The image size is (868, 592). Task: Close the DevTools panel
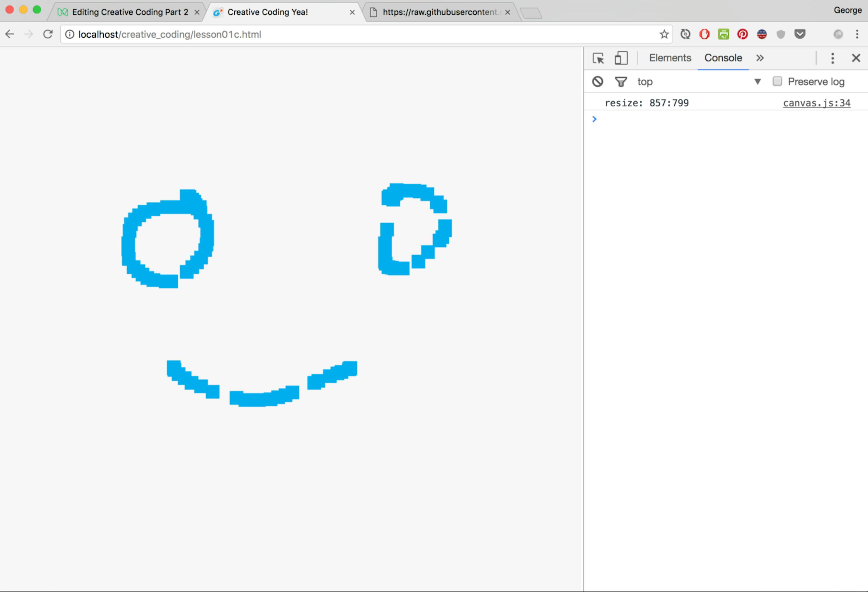point(856,58)
